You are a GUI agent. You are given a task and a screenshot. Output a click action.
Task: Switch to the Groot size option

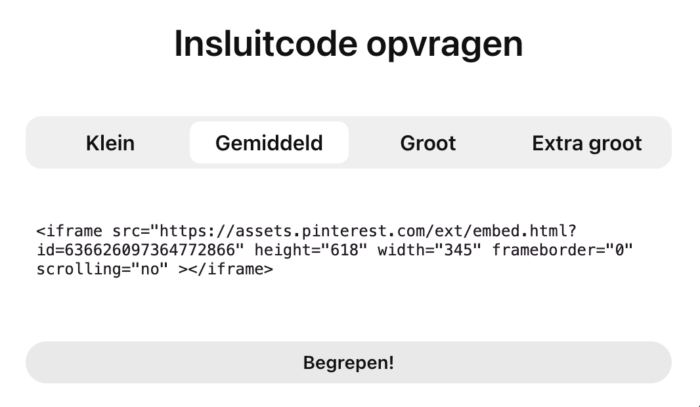point(428,143)
